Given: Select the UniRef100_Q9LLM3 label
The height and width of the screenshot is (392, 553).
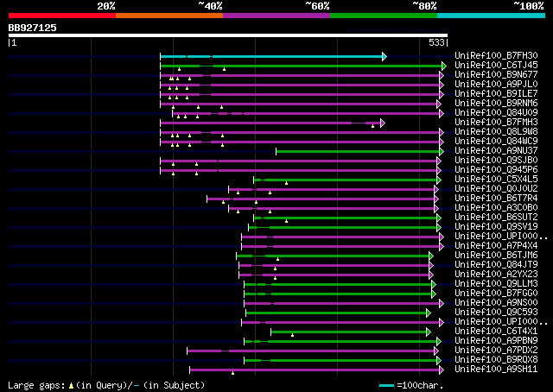Looking at the screenshot, I should click(x=496, y=284).
